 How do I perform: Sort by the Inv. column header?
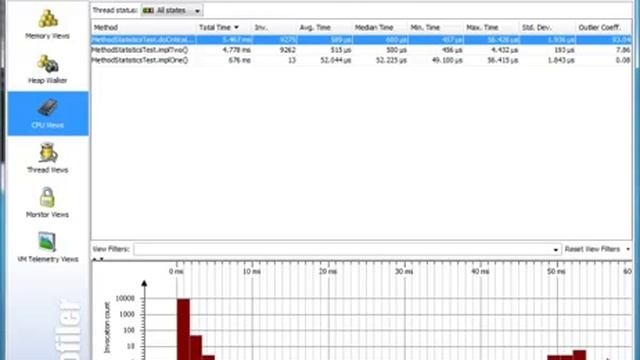pyautogui.click(x=274, y=28)
